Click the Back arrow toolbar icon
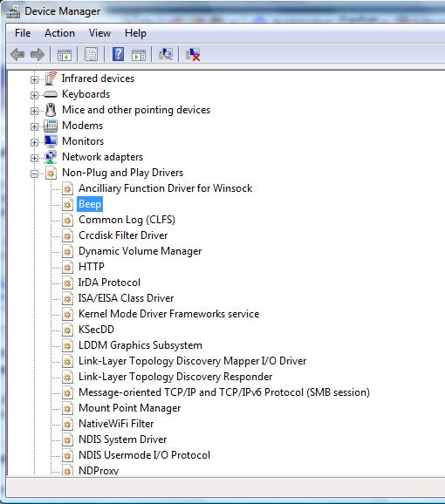This screenshot has height=504, width=445. [x=17, y=54]
